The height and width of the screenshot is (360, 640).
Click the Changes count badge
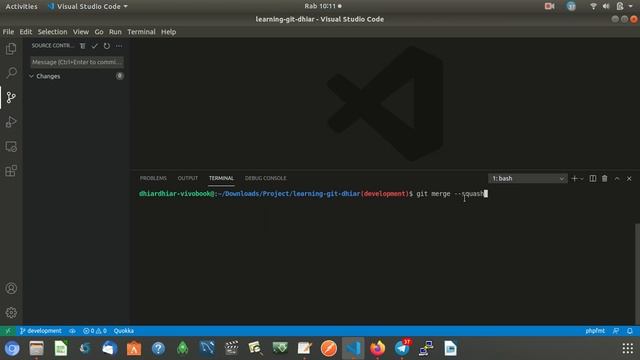coord(120,76)
